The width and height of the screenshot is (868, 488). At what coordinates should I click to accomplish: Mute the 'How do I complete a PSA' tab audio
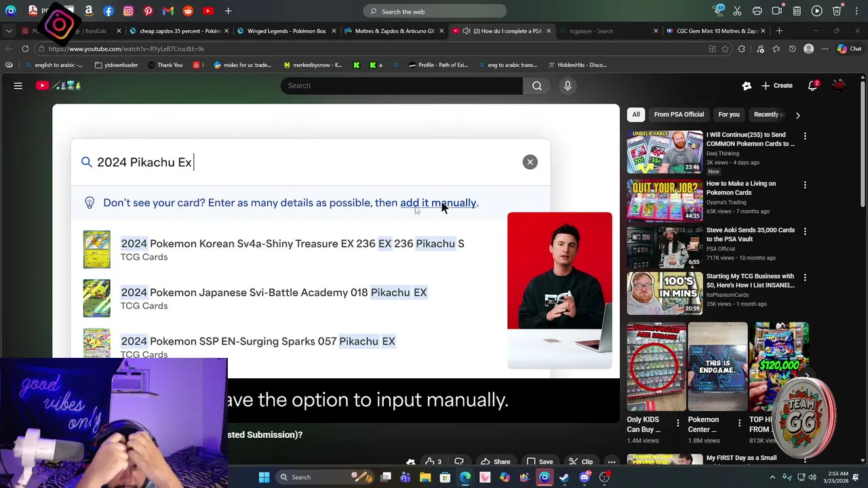(x=466, y=30)
